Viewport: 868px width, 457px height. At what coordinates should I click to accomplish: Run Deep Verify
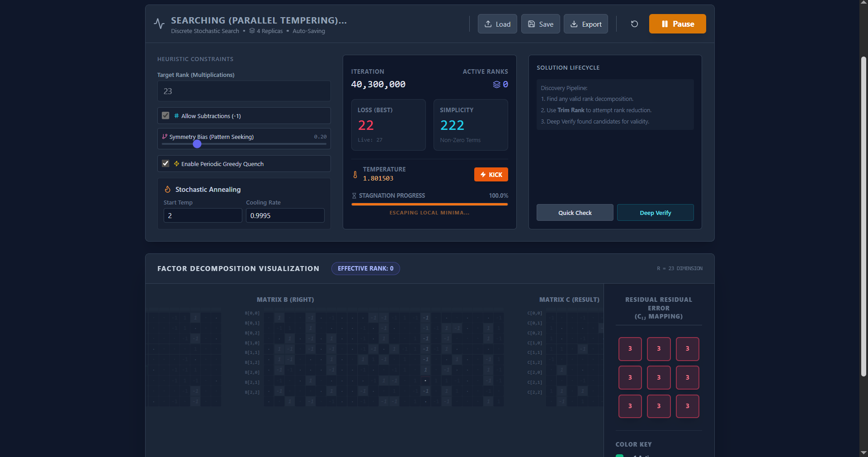coord(655,213)
